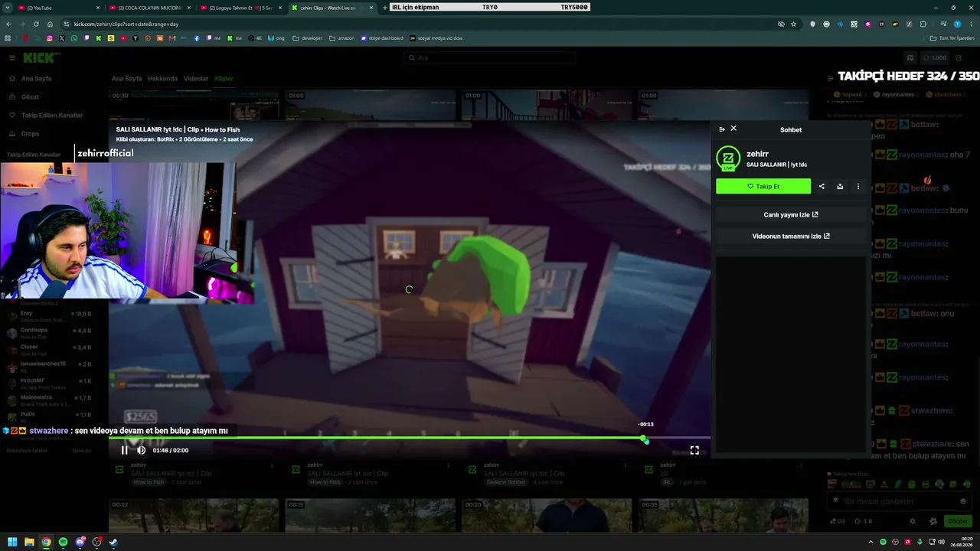
Task: Open the WhatsApp bookmark icon
Action: 74,38
